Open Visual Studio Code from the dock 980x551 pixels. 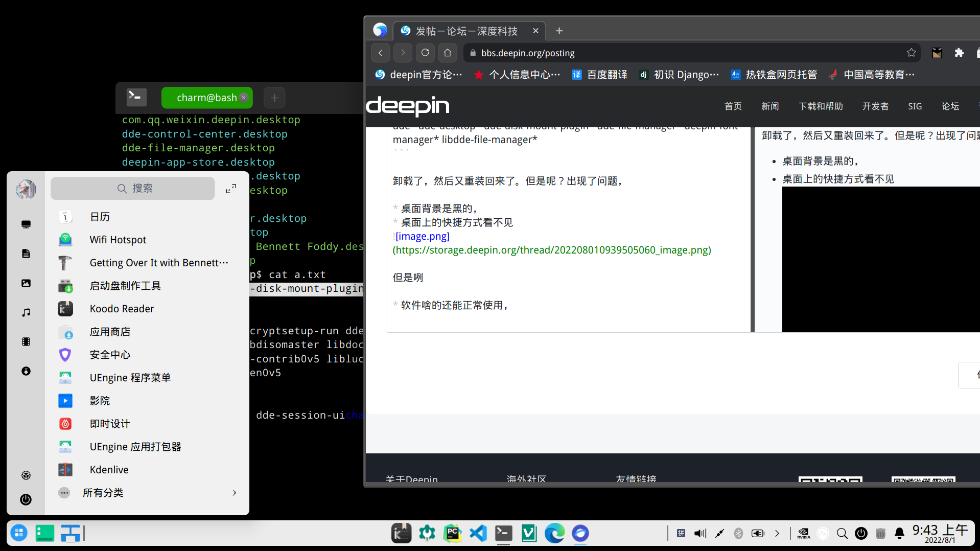478,533
